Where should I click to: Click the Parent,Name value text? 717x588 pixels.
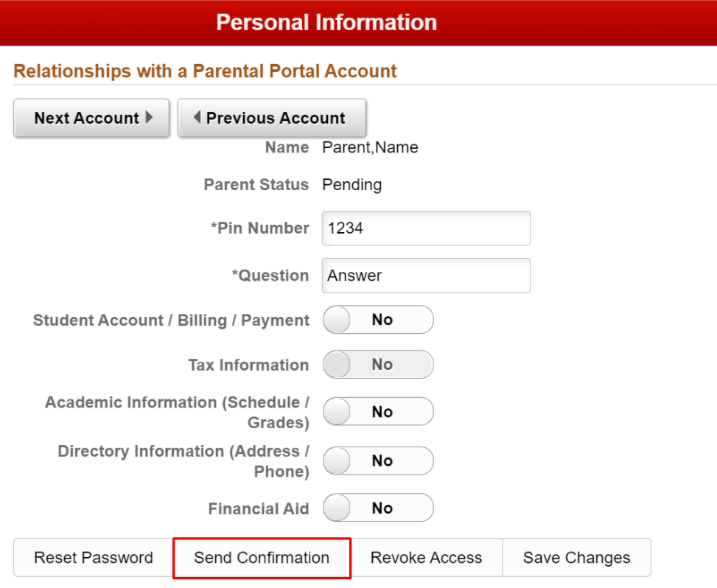click(370, 147)
